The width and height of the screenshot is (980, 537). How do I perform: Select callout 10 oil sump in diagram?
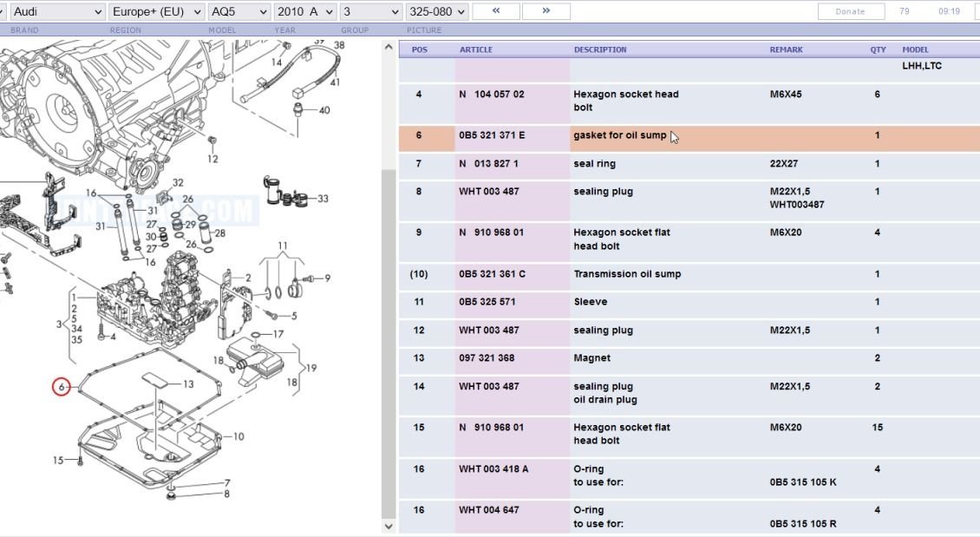(x=238, y=436)
